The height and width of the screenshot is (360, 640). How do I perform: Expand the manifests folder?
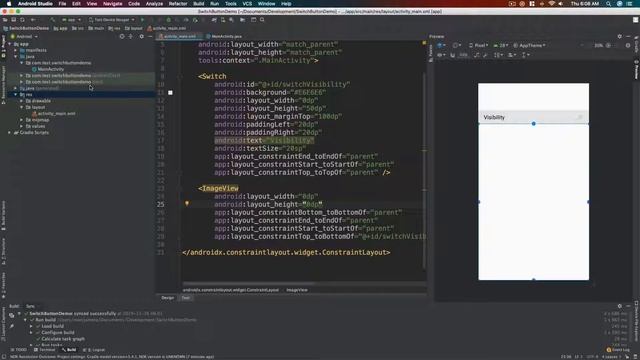16,50
